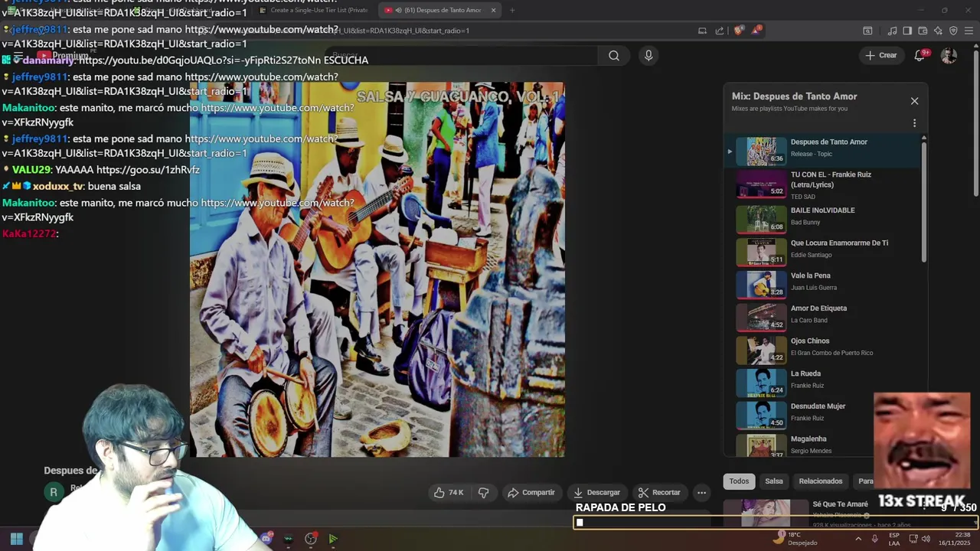Click the Descargar button
This screenshot has width=980, height=551.
596,492
